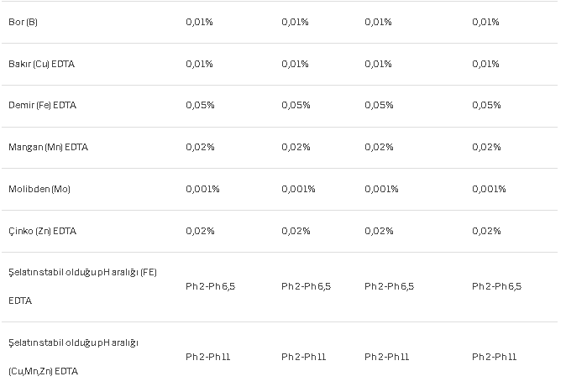The height and width of the screenshot is (392, 566).
Task: Select the first 0,001% Molibden value
Action: click(202, 189)
